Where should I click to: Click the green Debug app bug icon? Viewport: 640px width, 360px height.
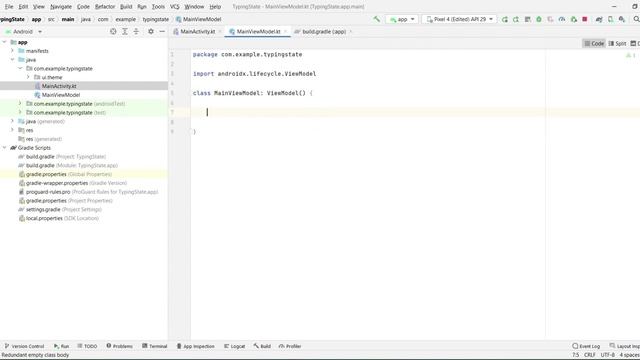point(539,19)
